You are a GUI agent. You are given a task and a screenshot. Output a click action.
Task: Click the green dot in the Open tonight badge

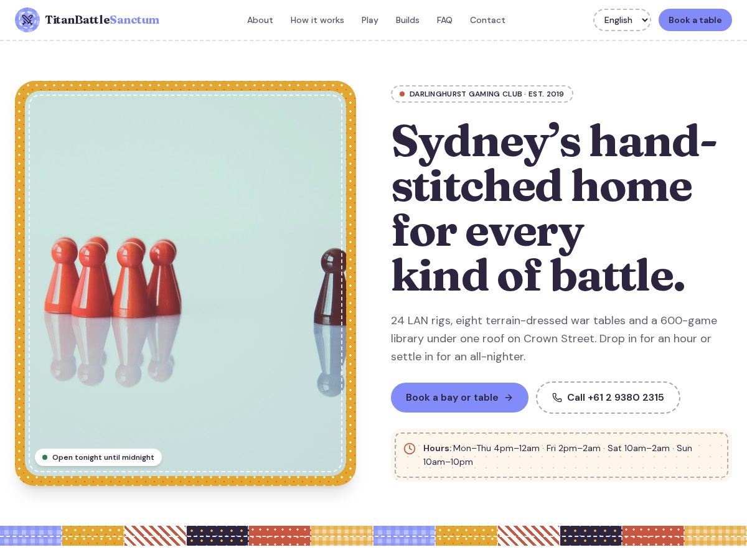click(45, 457)
